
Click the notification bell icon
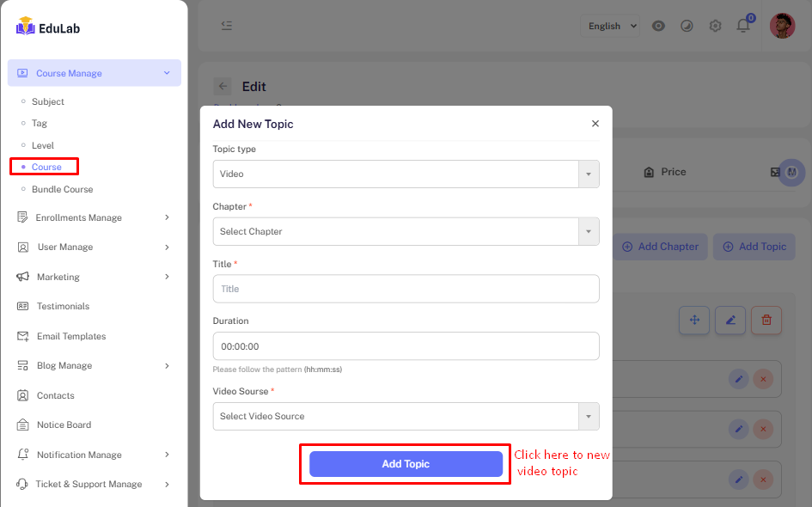click(743, 26)
